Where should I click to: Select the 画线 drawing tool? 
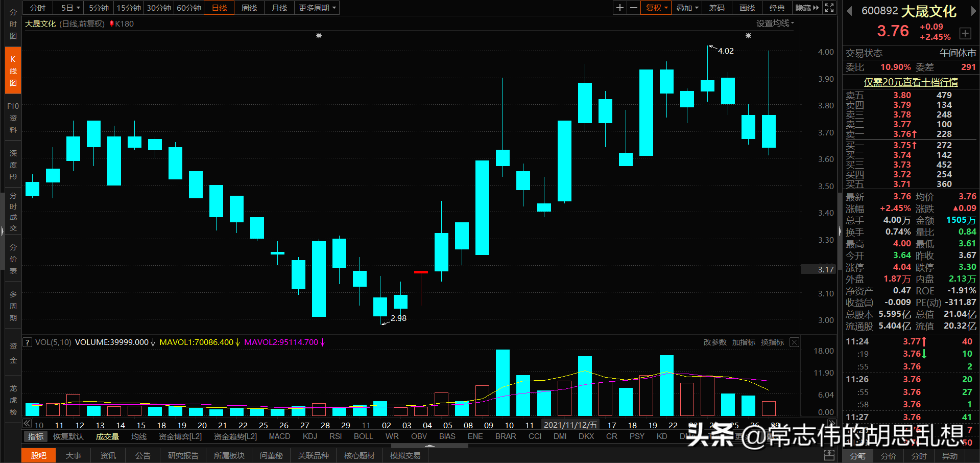[746, 8]
